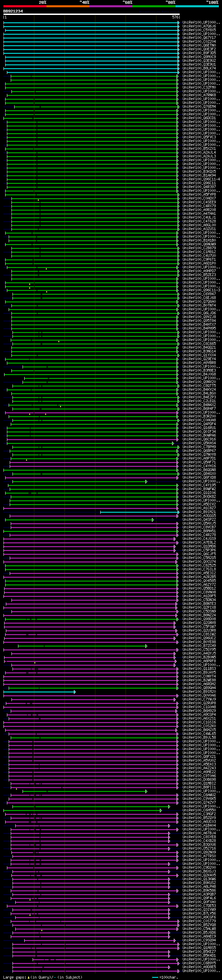Select the UniRef100_A5DIV2 label

pyautogui.click(x=199, y=504)
